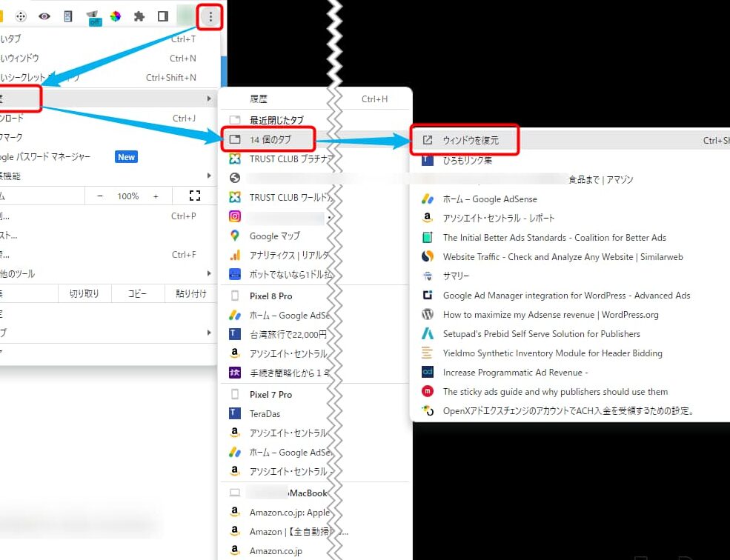Viewport: 730px width, 560px height.
Task: Open incognito window item Ctrl+Shift+N
Action: pos(108,78)
